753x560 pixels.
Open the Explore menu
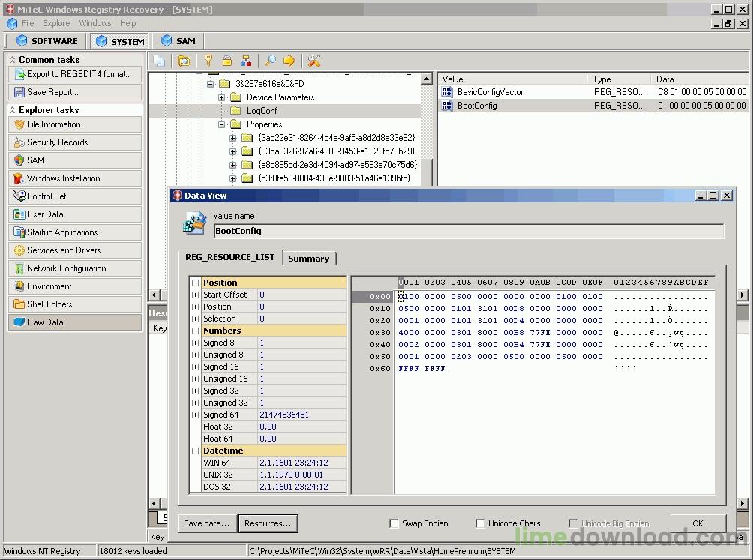pos(56,23)
